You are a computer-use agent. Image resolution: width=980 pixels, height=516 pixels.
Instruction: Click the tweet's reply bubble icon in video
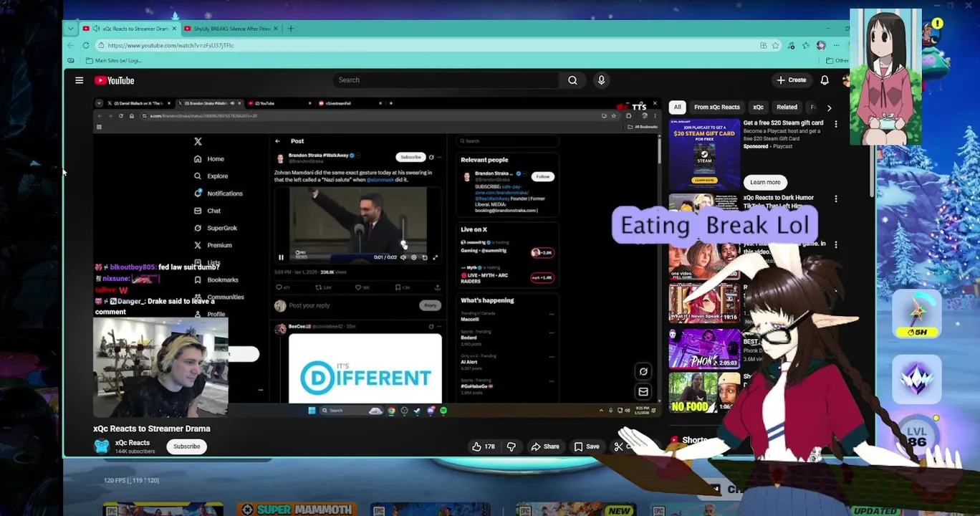pyautogui.click(x=279, y=287)
